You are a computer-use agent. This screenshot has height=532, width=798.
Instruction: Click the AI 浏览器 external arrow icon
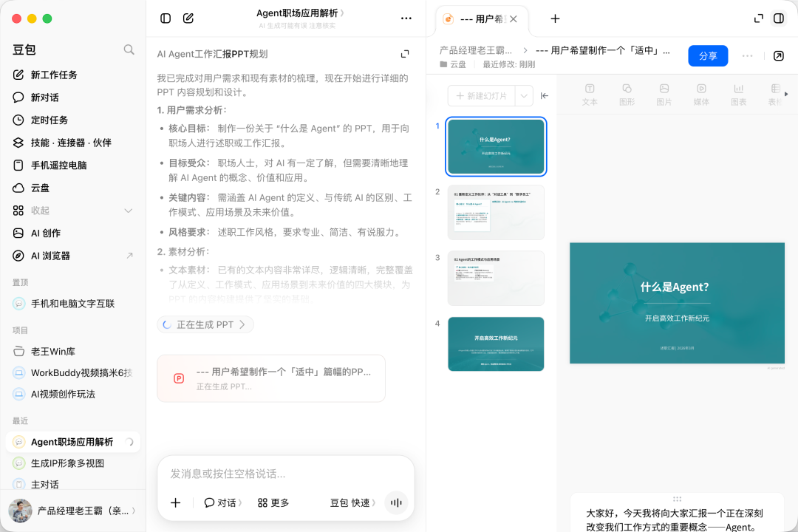[x=129, y=256]
